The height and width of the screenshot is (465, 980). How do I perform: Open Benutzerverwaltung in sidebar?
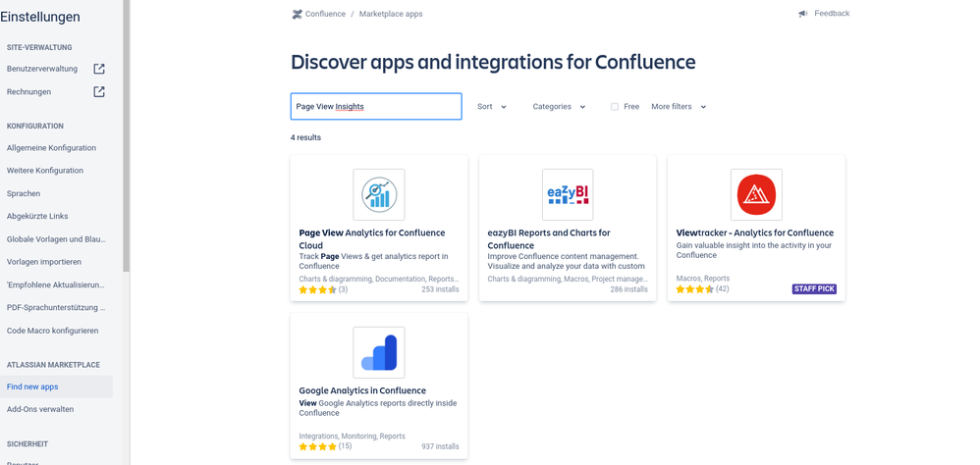pyautogui.click(x=42, y=69)
